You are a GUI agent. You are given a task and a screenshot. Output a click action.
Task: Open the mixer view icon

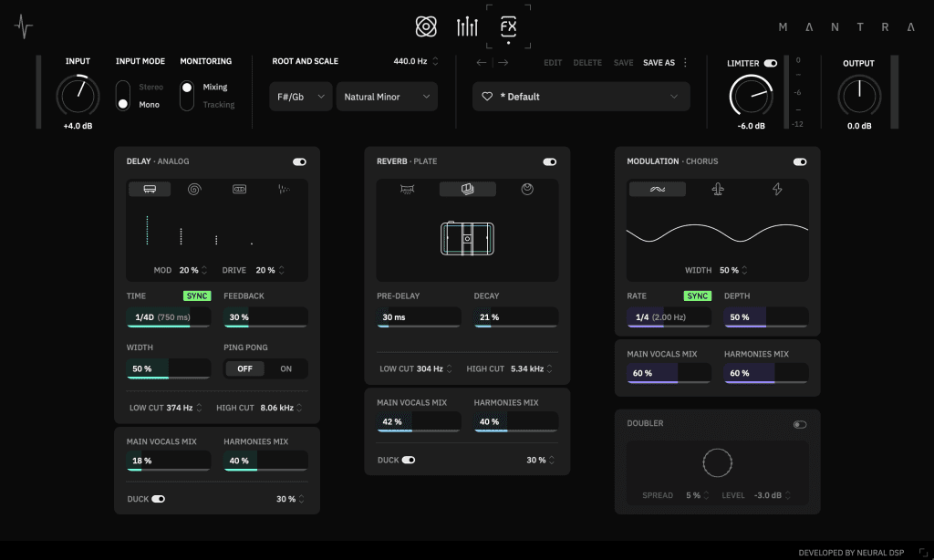(x=467, y=27)
